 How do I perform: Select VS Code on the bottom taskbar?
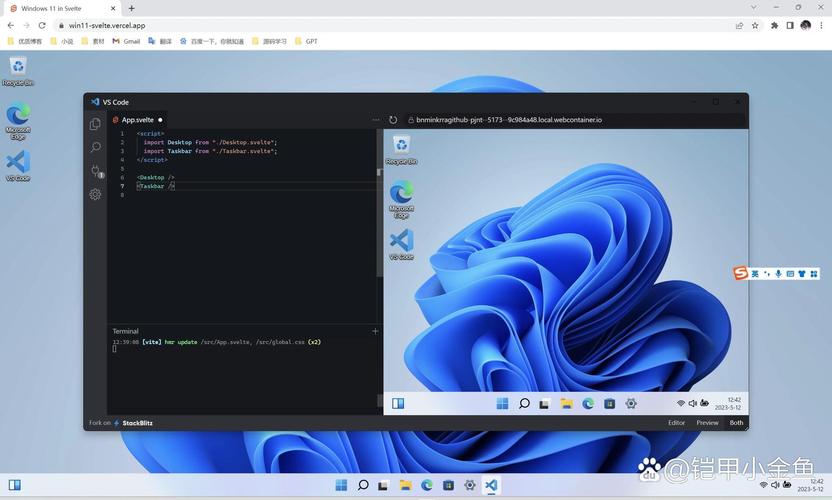click(491, 485)
